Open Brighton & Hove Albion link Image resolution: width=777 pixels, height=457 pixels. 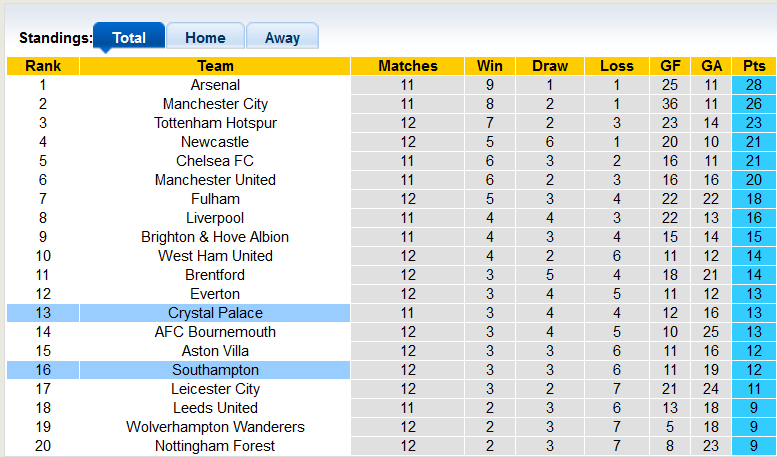(215, 237)
